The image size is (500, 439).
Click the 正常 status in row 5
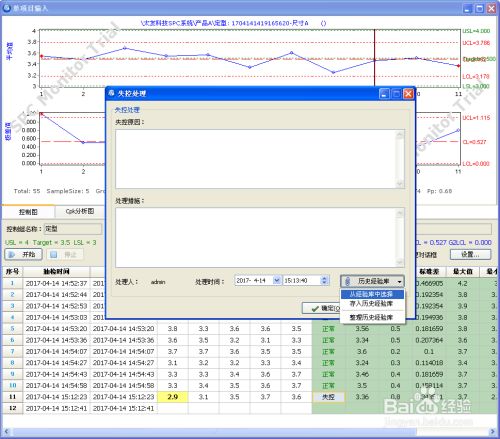pyautogui.click(x=328, y=329)
